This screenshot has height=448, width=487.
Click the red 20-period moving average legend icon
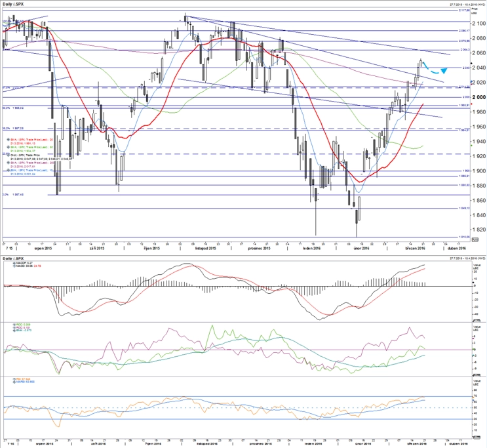(x=9, y=140)
